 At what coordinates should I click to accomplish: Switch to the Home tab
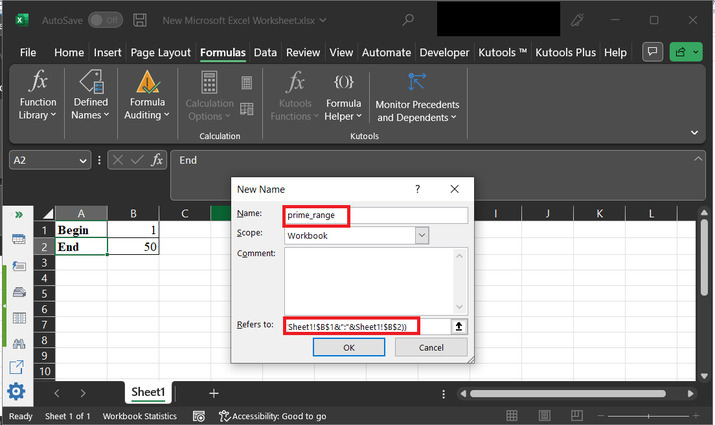(x=69, y=52)
